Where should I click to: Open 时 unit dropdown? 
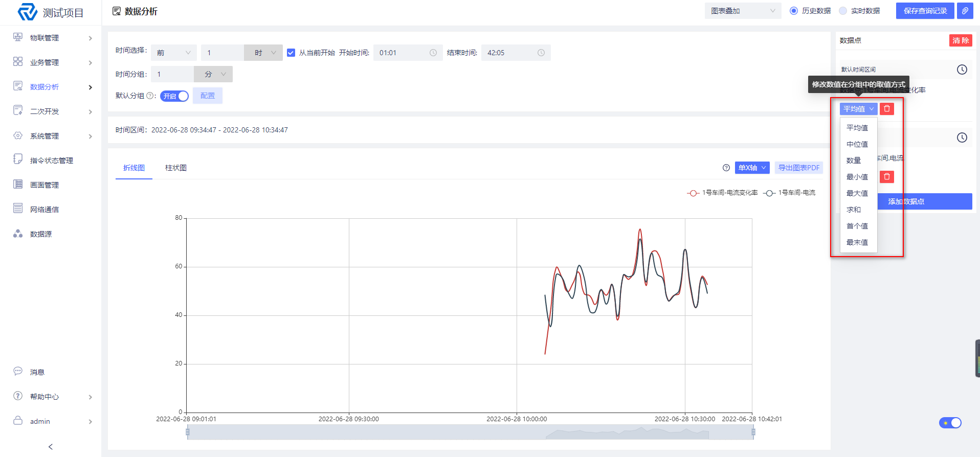263,53
